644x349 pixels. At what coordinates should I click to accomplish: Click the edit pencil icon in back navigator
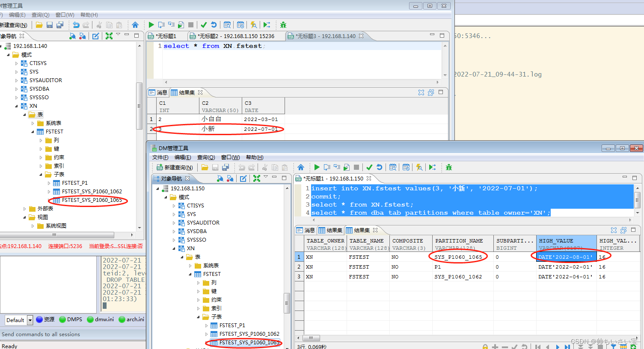coord(96,36)
